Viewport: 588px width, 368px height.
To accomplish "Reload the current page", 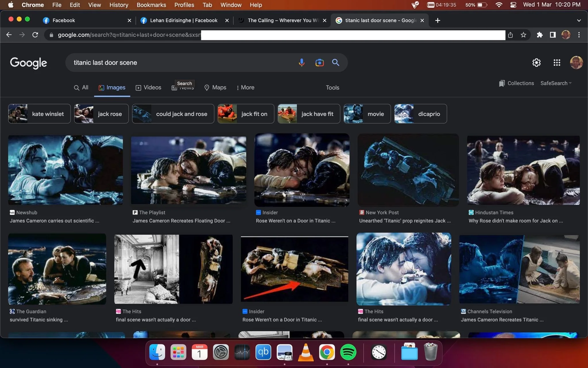I will tap(35, 35).
